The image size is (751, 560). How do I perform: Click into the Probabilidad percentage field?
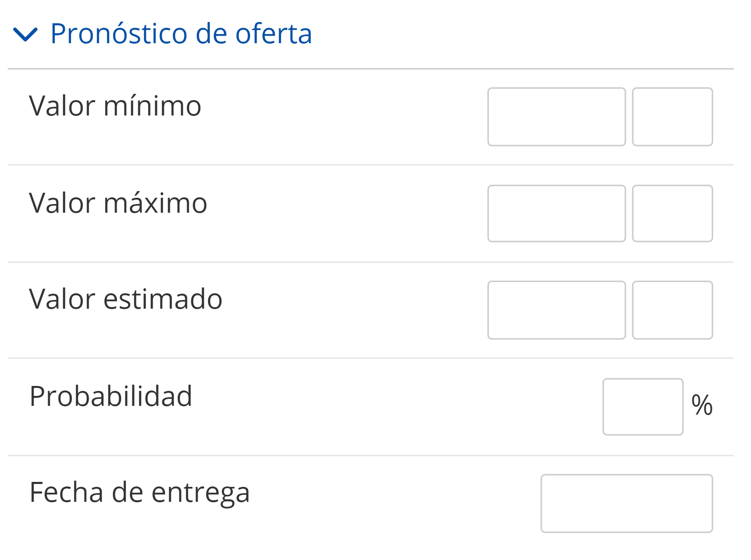[x=643, y=407]
